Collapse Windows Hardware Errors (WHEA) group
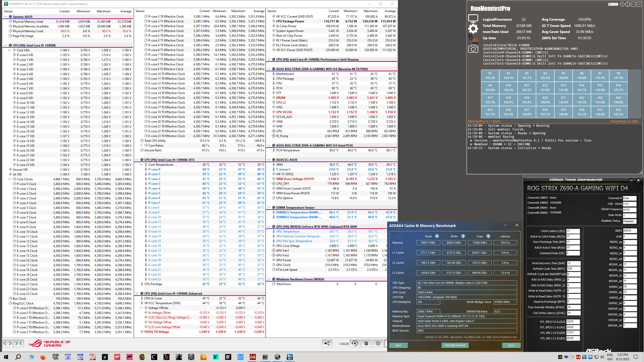644x362 pixels. (269, 279)
